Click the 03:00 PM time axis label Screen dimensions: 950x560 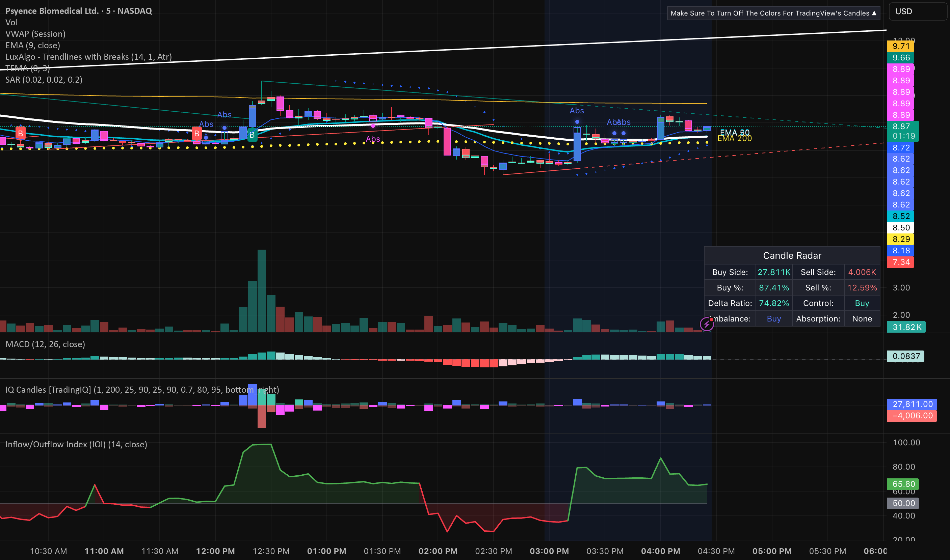(549, 551)
